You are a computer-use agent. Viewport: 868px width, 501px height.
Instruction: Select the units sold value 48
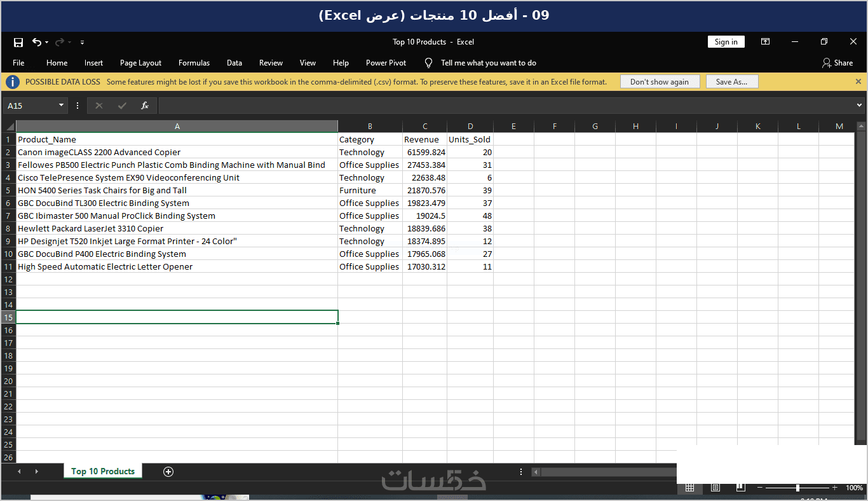pyautogui.click(x=470, y=216)
